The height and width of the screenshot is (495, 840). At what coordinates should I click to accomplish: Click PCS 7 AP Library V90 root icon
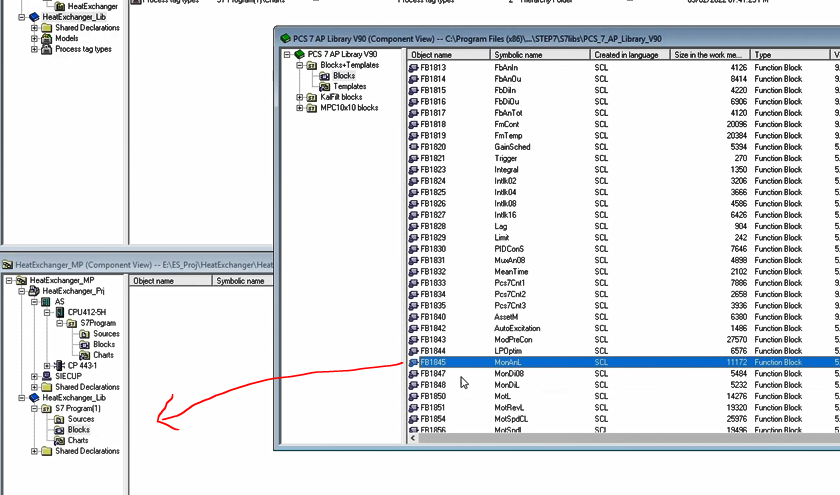click(299, 55)
